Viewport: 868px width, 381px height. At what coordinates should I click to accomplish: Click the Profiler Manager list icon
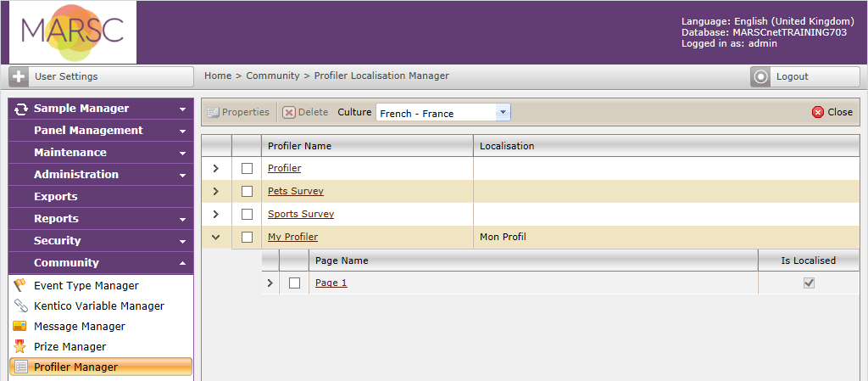click(20, 367)
